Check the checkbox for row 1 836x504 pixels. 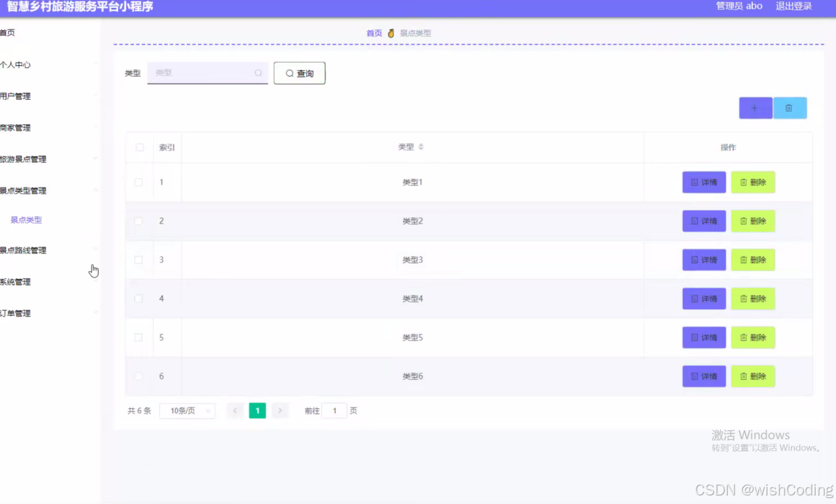point(139,182)
